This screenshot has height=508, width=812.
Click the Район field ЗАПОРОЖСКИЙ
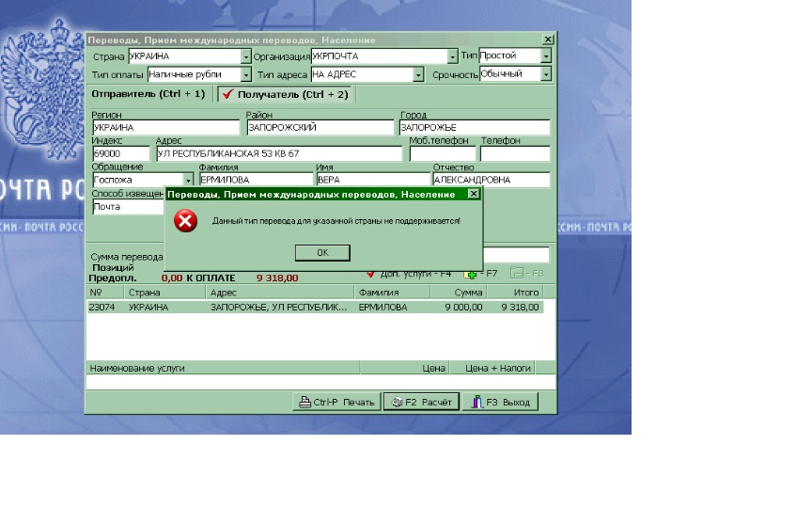click(320, 128)
